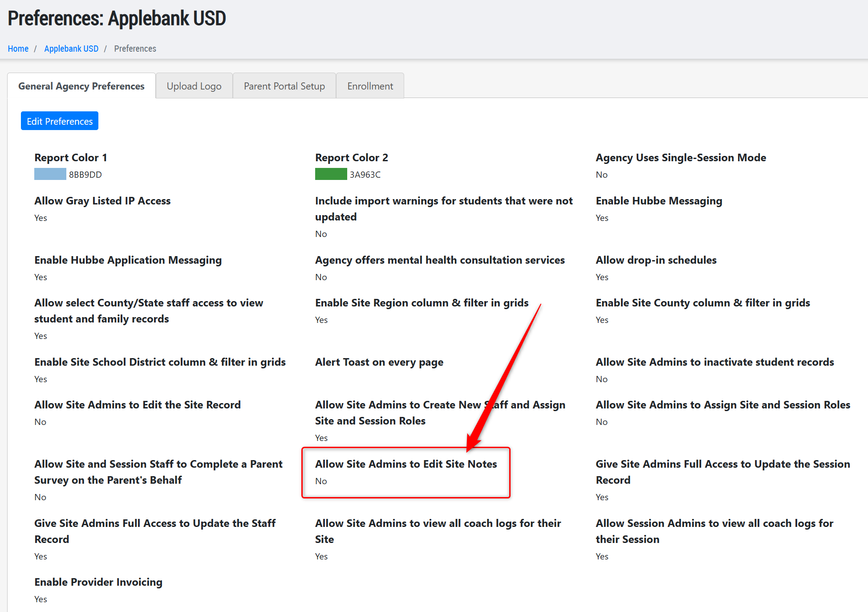Click Allow Site Admins to Edit Site Notes label
Viewport: 868px width, 612px height.
point(406,464)
